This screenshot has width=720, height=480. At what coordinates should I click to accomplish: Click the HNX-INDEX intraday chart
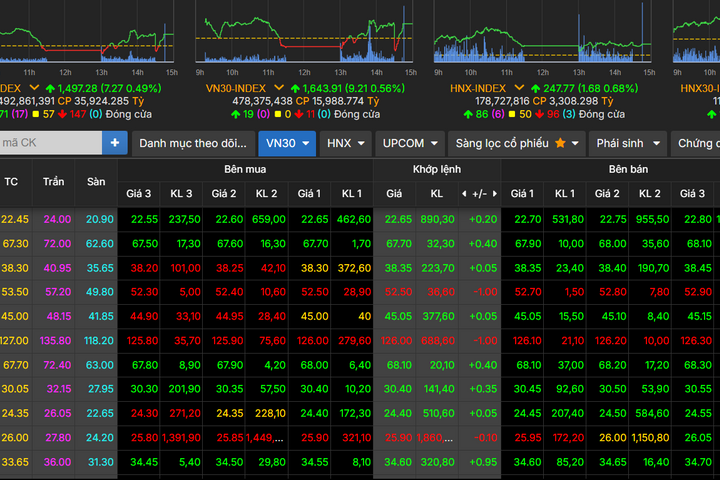pos(542,32)
